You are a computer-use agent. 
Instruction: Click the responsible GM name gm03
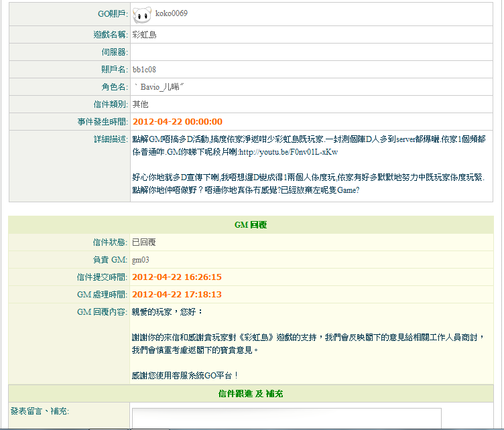(140, 259)
